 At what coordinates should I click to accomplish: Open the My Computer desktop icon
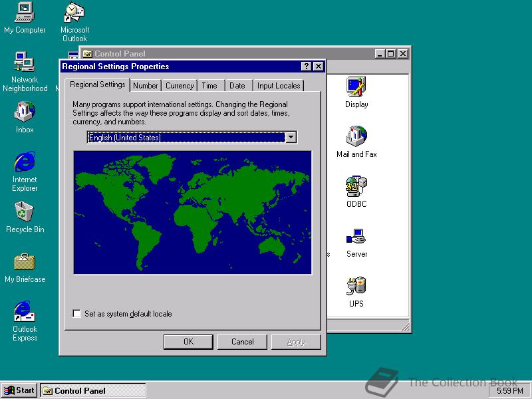coord(25,17)
